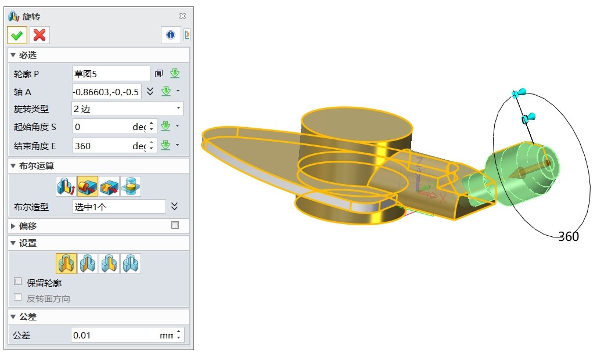597x364 pixels.
Task: Click green pick arrow for 轮廓 P
Action: 175,73
